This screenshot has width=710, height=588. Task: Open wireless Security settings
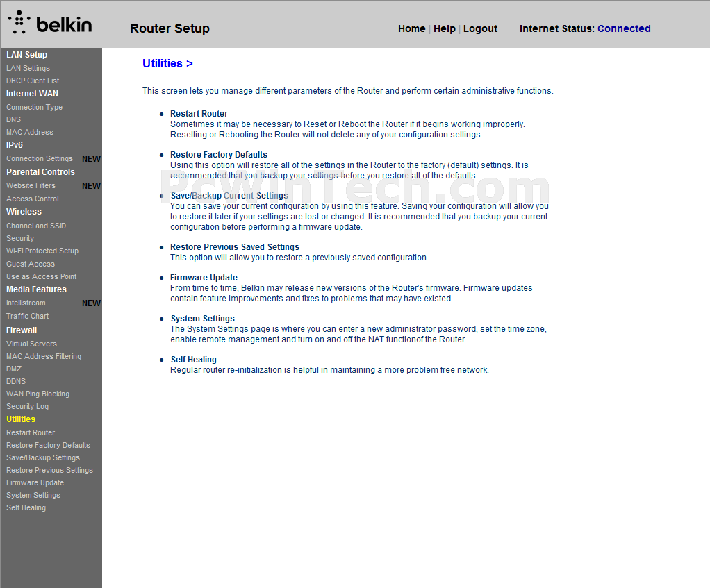point(20,238)
